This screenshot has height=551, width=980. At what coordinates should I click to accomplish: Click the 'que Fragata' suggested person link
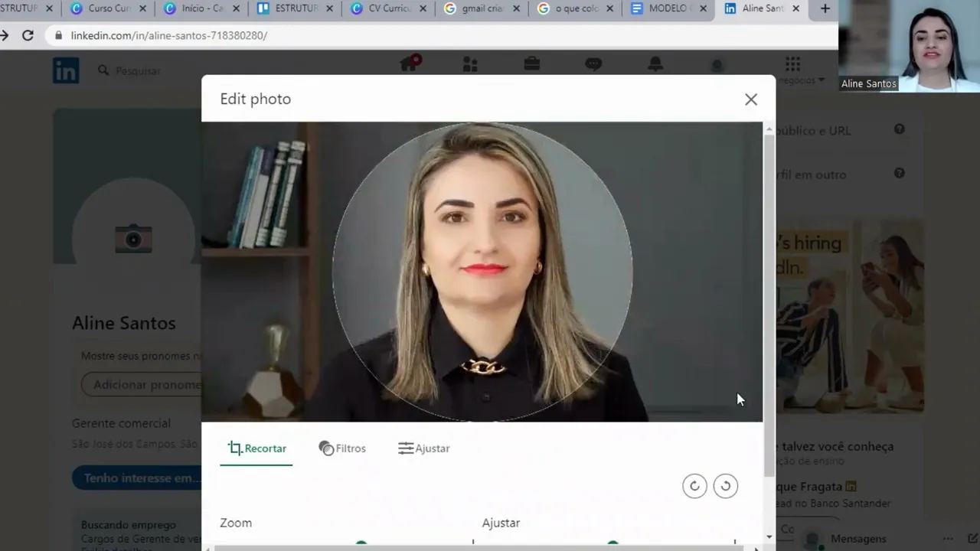[x=809, y=486]
